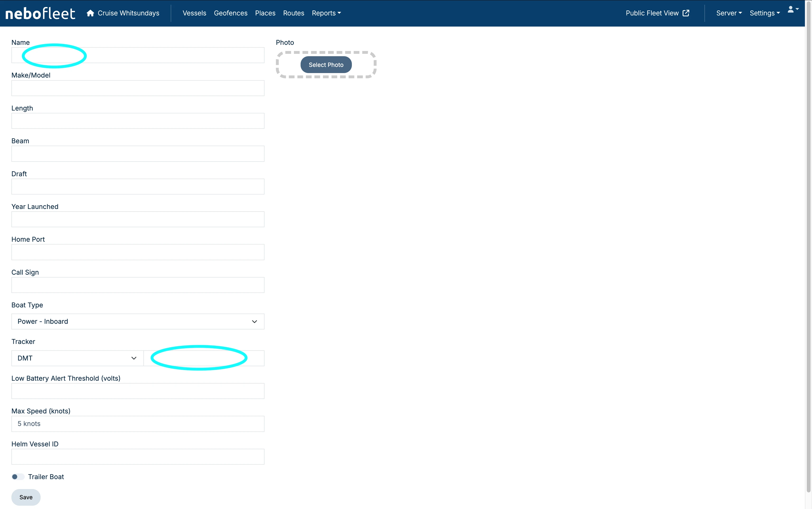The image size is (812, 509).
Task: Focus the Max Speed knots field
Action: point(137,424)
